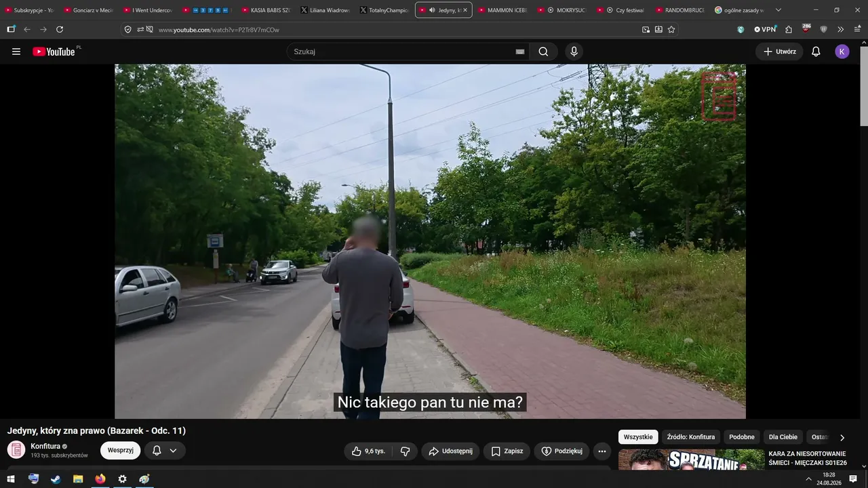Switch to the MAMMON ICEBERG tab
This screenshot has height=488, width=868.
[x=503, y=10]
